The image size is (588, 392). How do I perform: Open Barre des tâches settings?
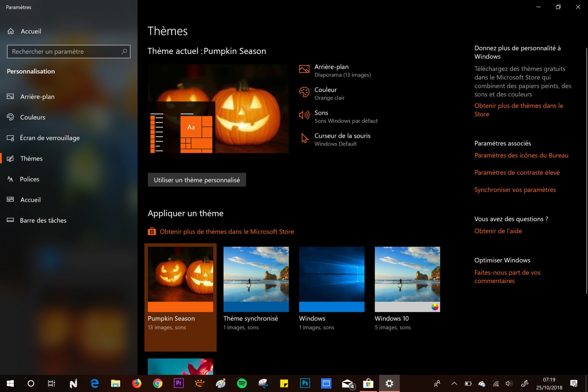[37, 220]
